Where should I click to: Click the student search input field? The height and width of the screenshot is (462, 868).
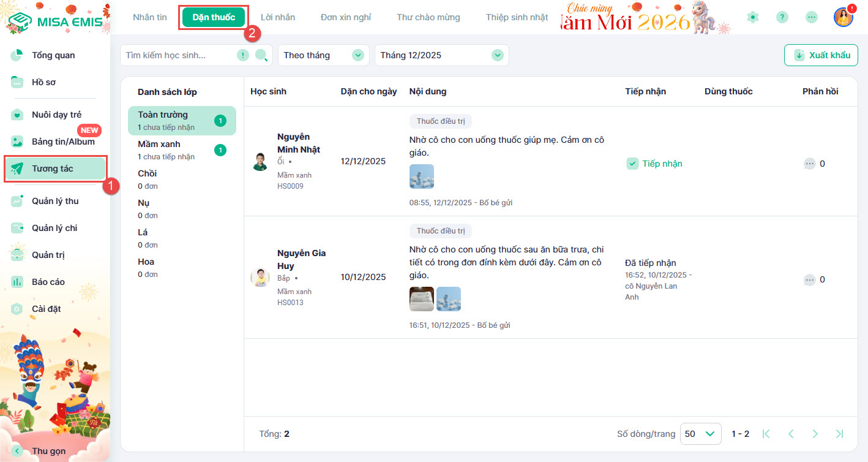click(178, 55)
